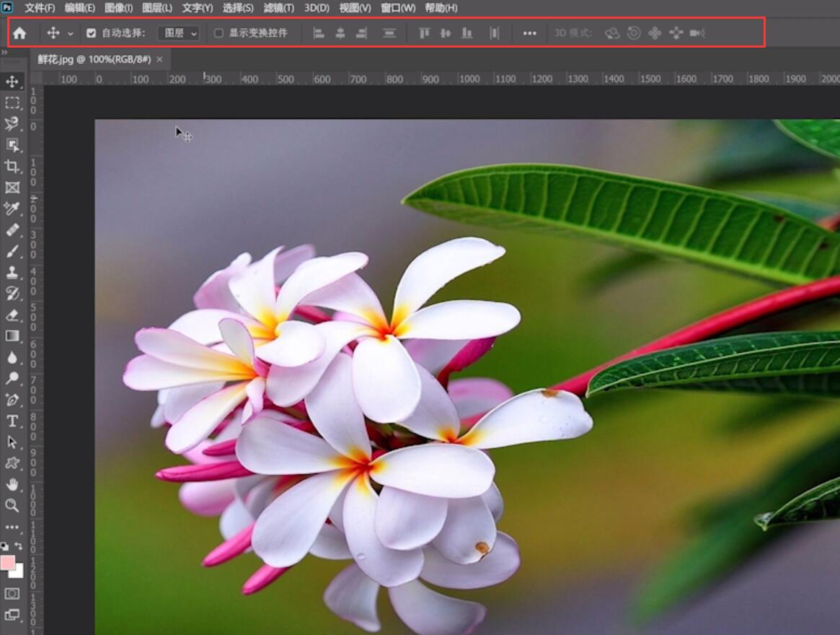
Task: Select the Healing Brush tool
Action: 12,229
